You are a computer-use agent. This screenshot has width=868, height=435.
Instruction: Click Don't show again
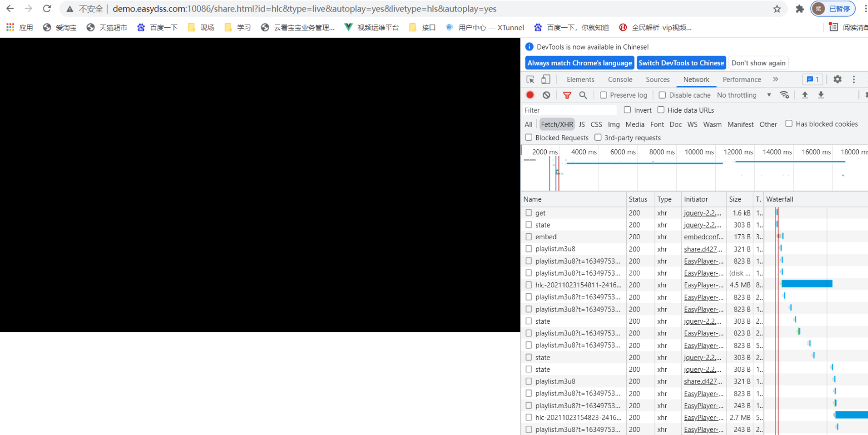(758, 63)
